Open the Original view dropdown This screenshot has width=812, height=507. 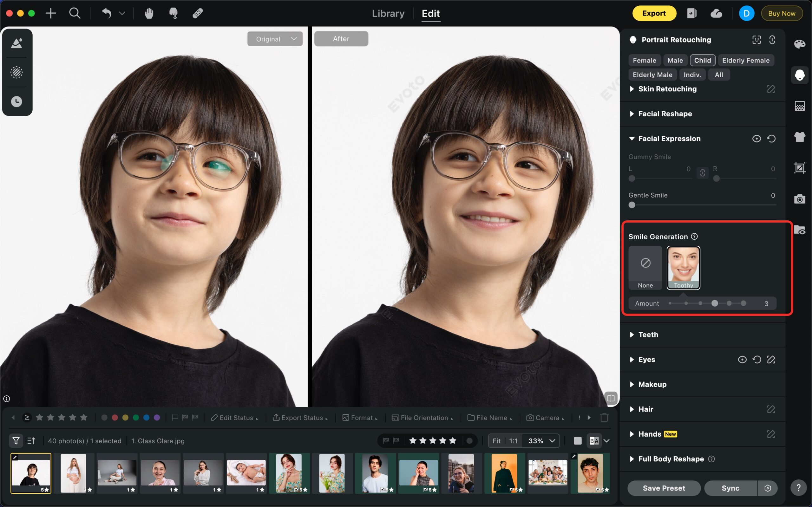pos(275,39)
